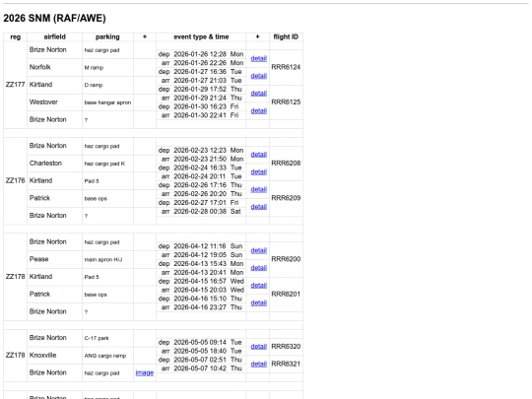Screen dimensions: 532x399
Task: Click the 'main apron H/J' parking cell
Action: tap(107, 259)
